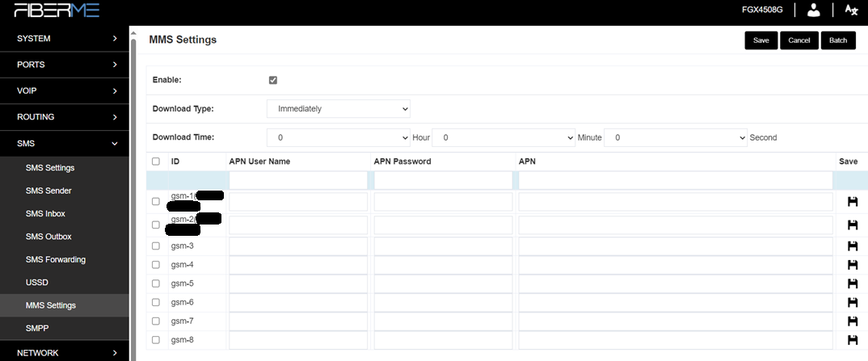Tick the gsm-5 row checkbox

tap(156, 283)
